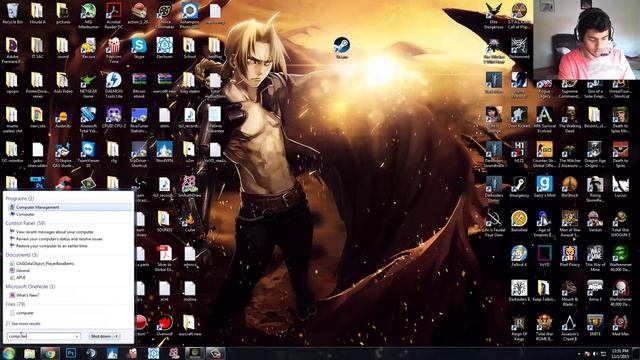Viewport: 640px width, 360px height.
Task: Open the Curse desktop shortcut
Action: point(189,222)
